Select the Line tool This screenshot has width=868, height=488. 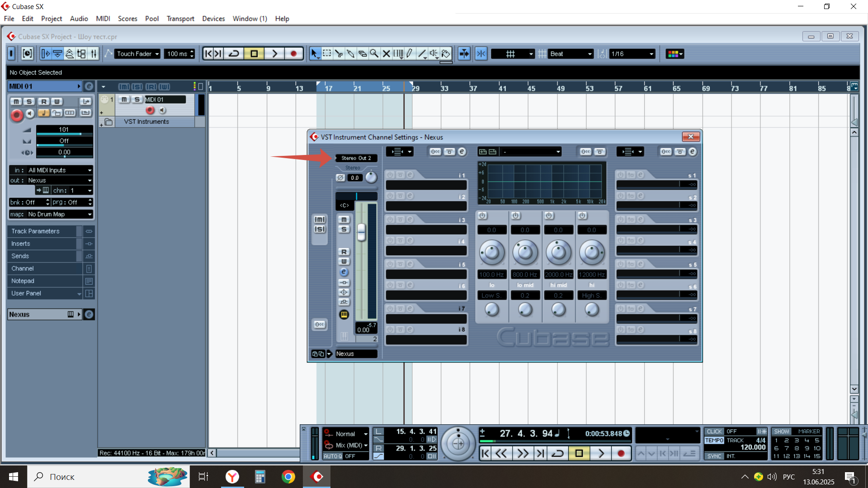[x=422, y=54]
